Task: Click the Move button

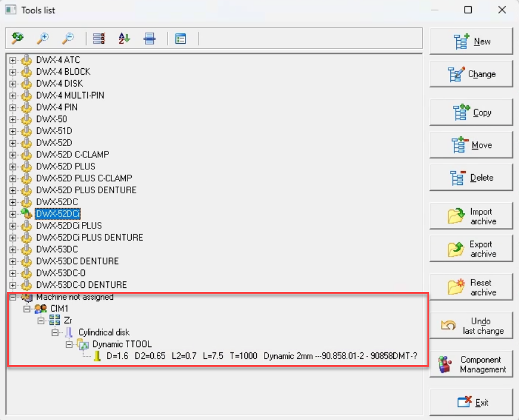Action: 471,145
